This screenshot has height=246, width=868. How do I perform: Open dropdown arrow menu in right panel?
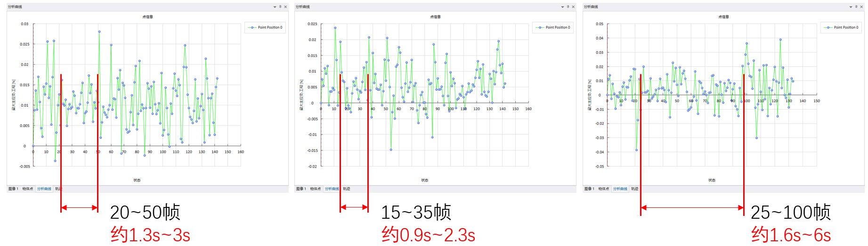[x=851, y=7]
